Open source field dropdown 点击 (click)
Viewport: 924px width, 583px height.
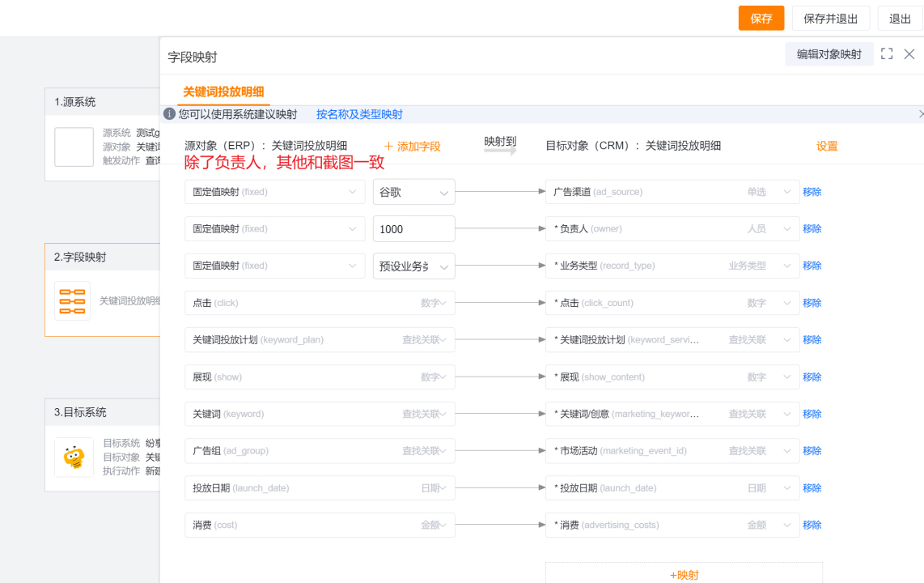tap(320, 303)
